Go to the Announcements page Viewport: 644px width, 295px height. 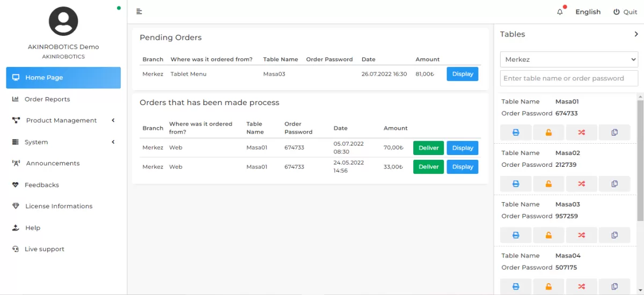point(53,164)
